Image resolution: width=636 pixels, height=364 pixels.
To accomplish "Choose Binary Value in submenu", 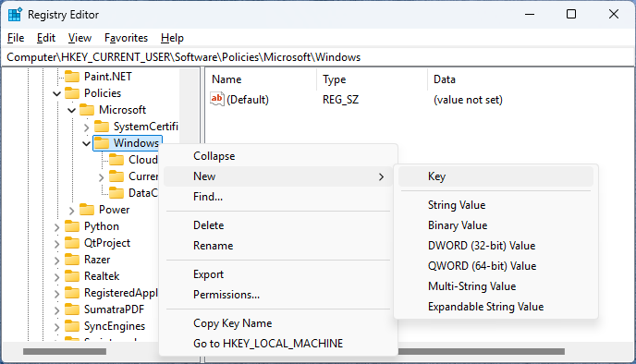I will click(495, 225).
